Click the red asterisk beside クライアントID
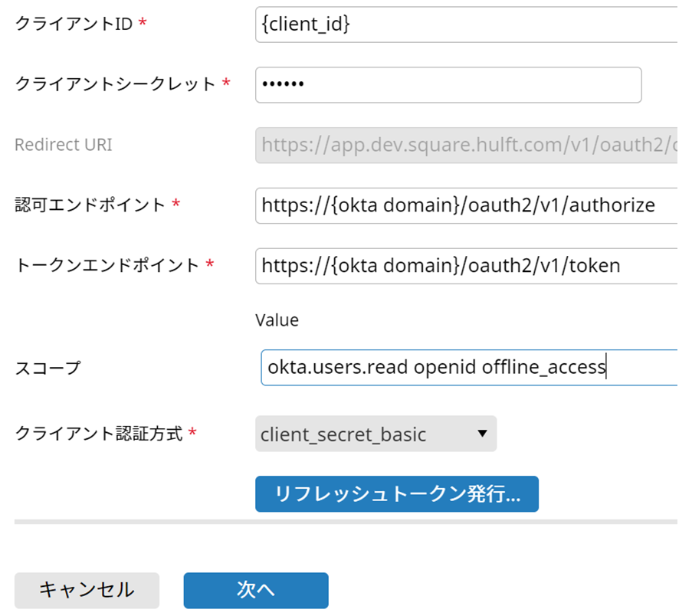This screenshot has width=679, height=616. (142, 24)
